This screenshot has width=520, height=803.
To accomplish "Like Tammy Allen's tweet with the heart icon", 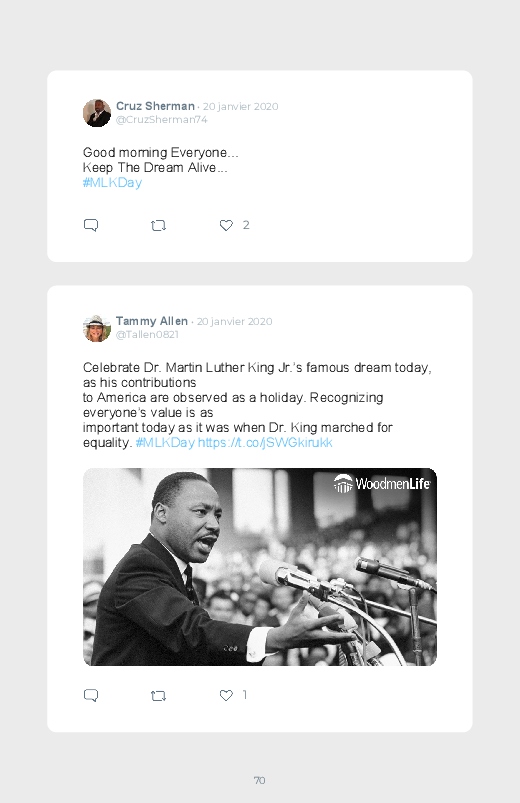I will (226, 695).
